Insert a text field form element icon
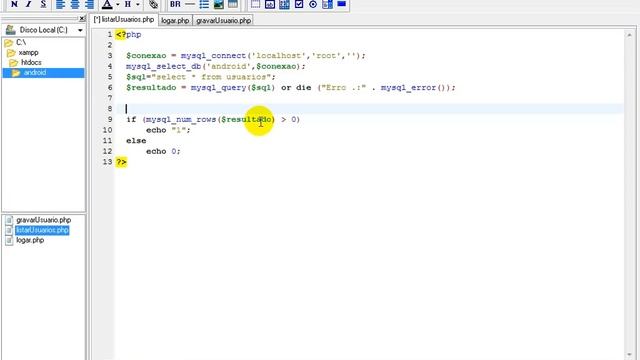 point(270,4)
